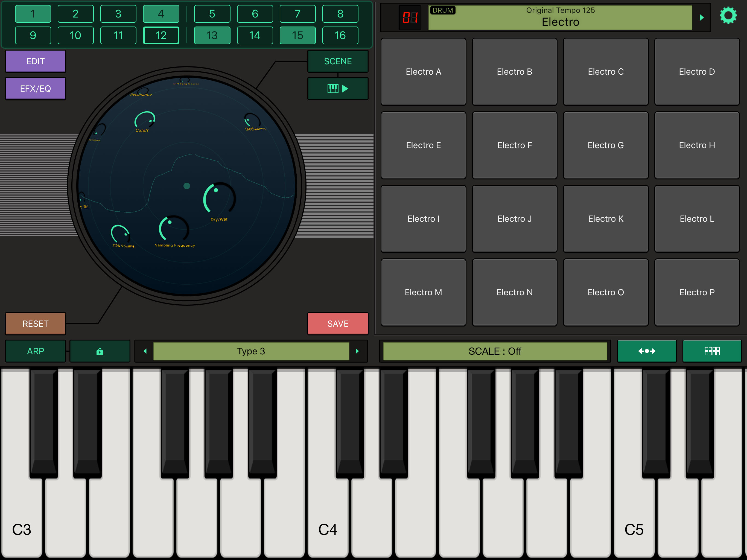The image size is (747, 560).
Task: Click the SCENE button
Action: (338, 61)
